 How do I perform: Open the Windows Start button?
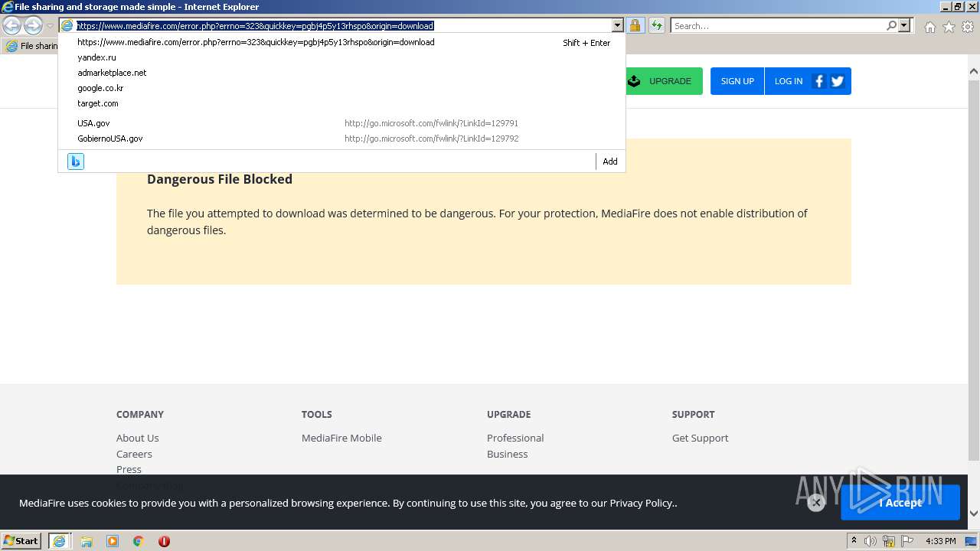pos(21,541)
